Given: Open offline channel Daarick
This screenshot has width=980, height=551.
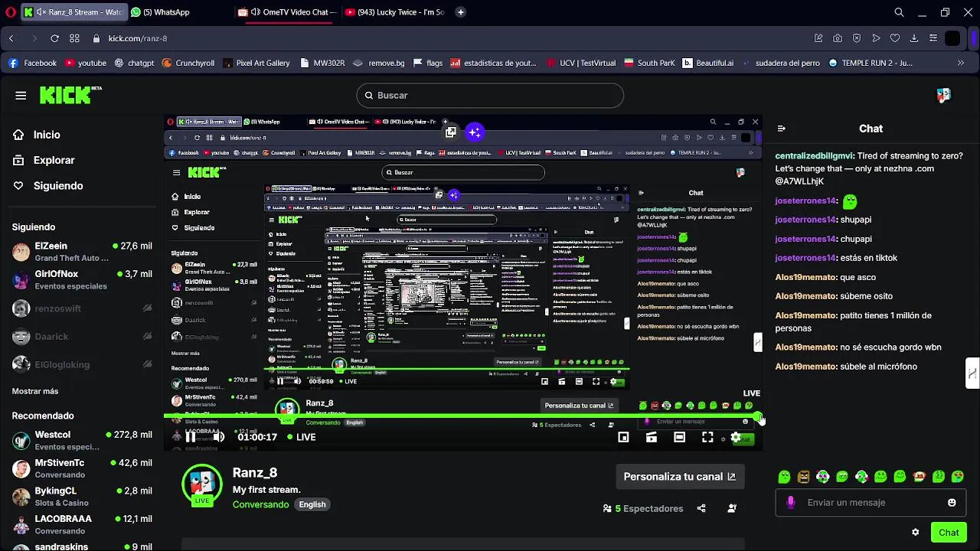Looking at the screenshot, I should pos(82,337).
